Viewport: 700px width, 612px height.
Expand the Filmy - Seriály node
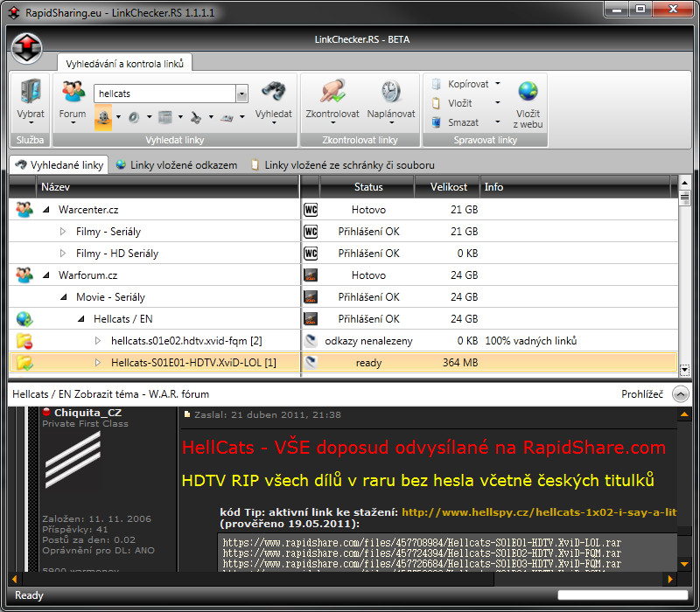63,231
